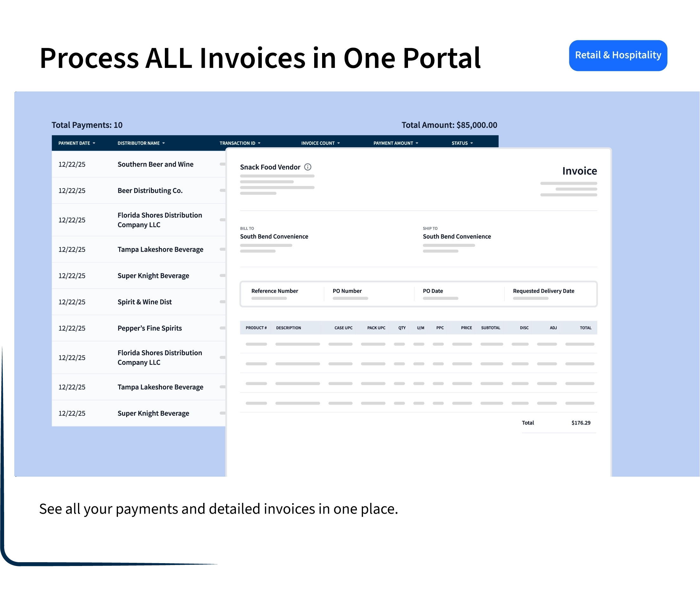Click Payment Amount sort arrow
Screen dimensions: 700x599
tap(417, 143)
